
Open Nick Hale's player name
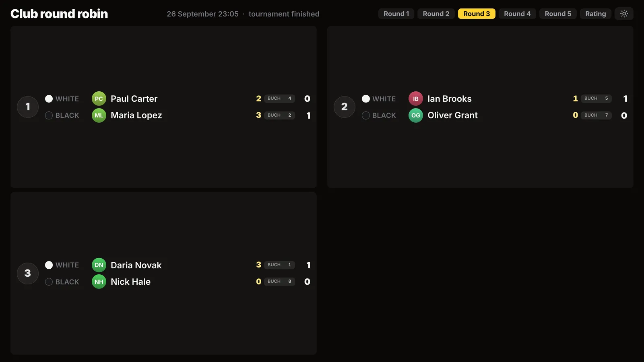tap(131, 282)
